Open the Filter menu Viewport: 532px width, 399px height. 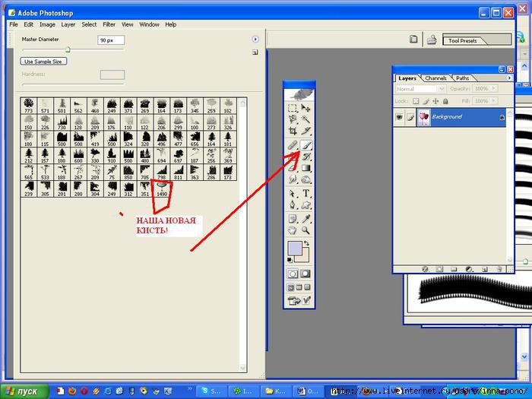(109, 24)
